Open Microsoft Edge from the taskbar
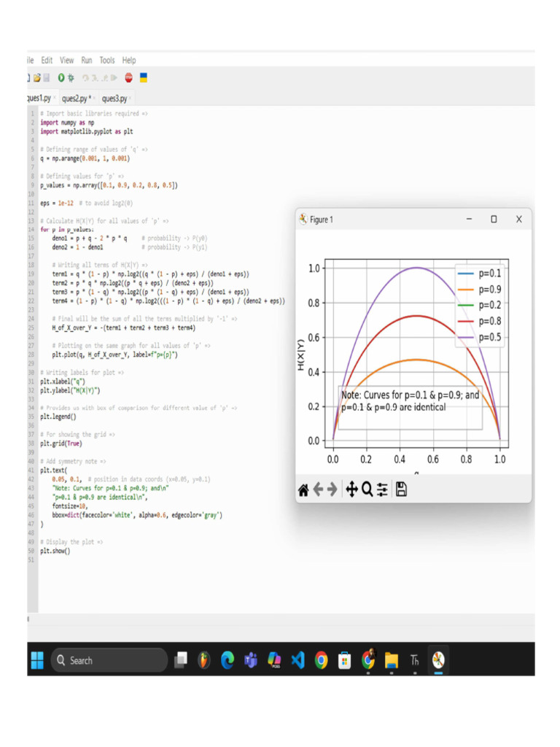The image size is (560, 747). point(227,660)
